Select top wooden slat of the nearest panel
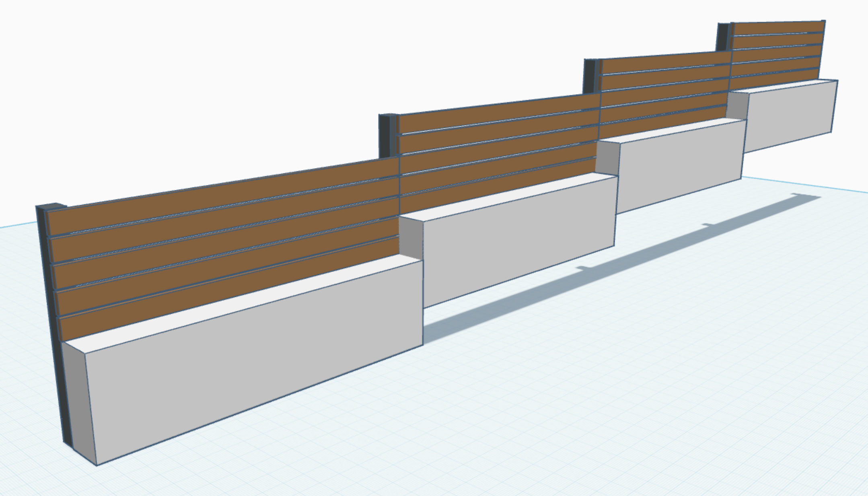Screen dimensions: 868x496 221,195
